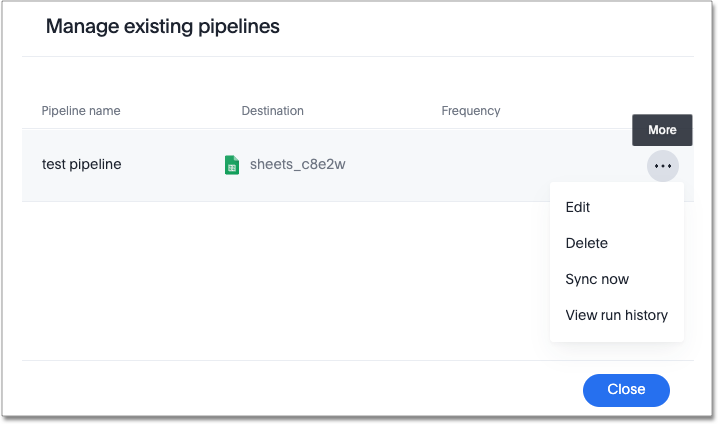The image size is (718, 424).
Task: Select Edit from the pipeline menu
Action: [x=578, y=207]
